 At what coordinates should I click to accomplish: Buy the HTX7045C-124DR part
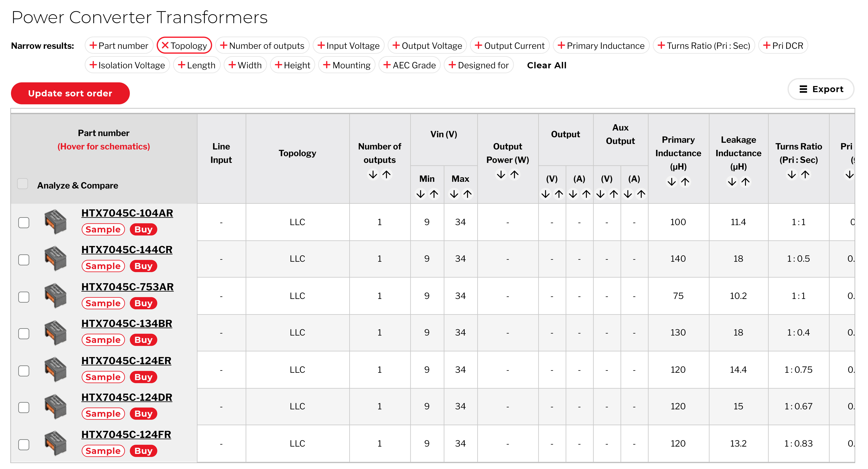[x=144, y=414]
